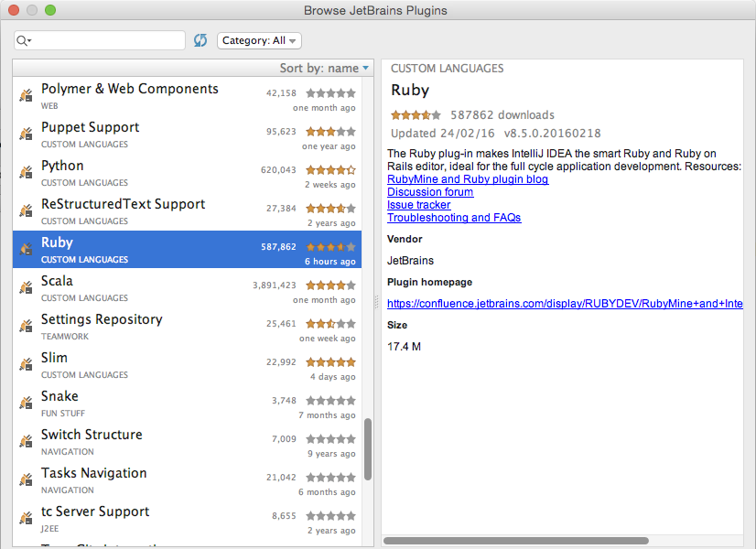Select Polymer & Web Components plugin
The height and width of the screenshot is (549, 756).
point(187,95)
